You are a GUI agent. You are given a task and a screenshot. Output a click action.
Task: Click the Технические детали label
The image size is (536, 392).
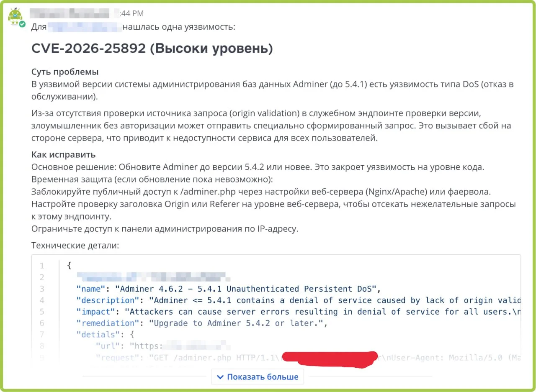click(75, 246)
